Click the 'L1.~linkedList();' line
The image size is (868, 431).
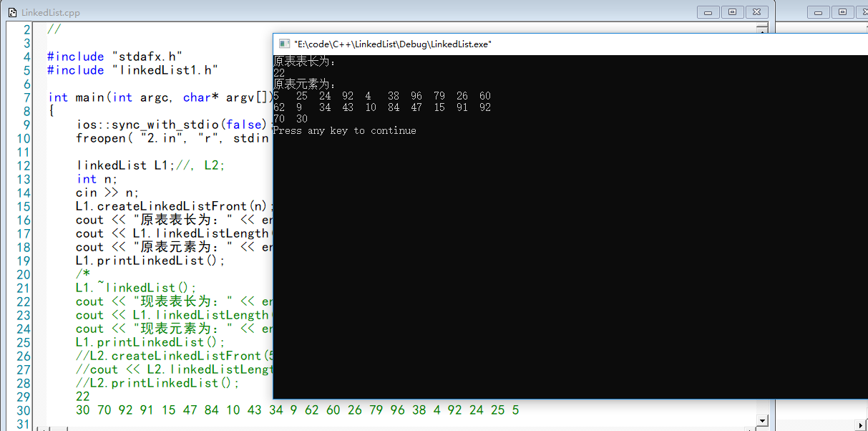[x=137, y=288]
